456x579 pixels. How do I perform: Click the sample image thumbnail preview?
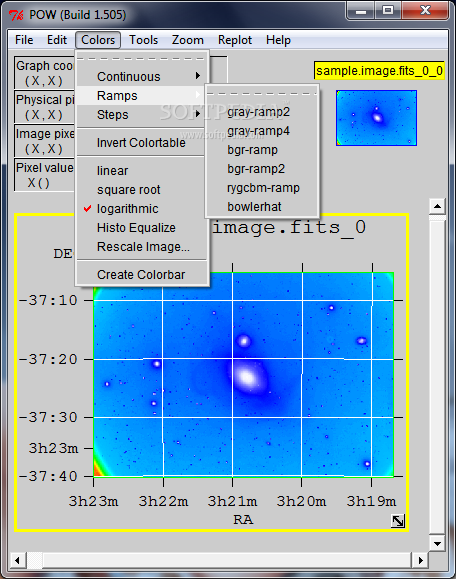377,118
